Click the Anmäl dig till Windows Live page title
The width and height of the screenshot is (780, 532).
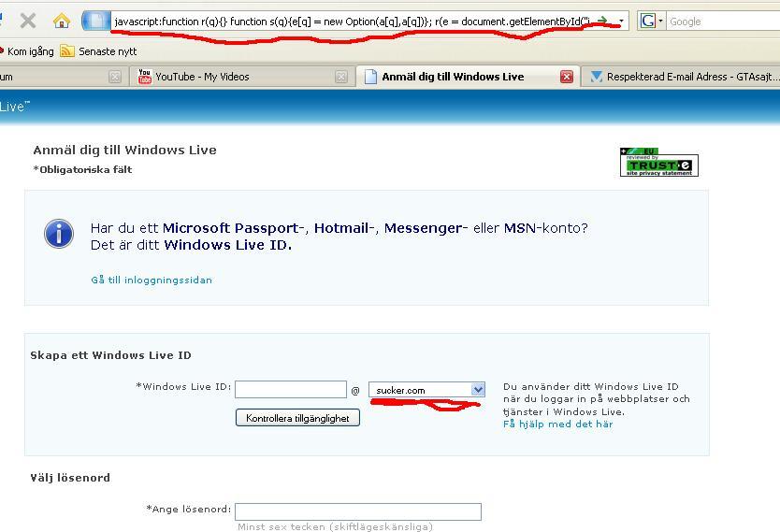pos(125,151)
